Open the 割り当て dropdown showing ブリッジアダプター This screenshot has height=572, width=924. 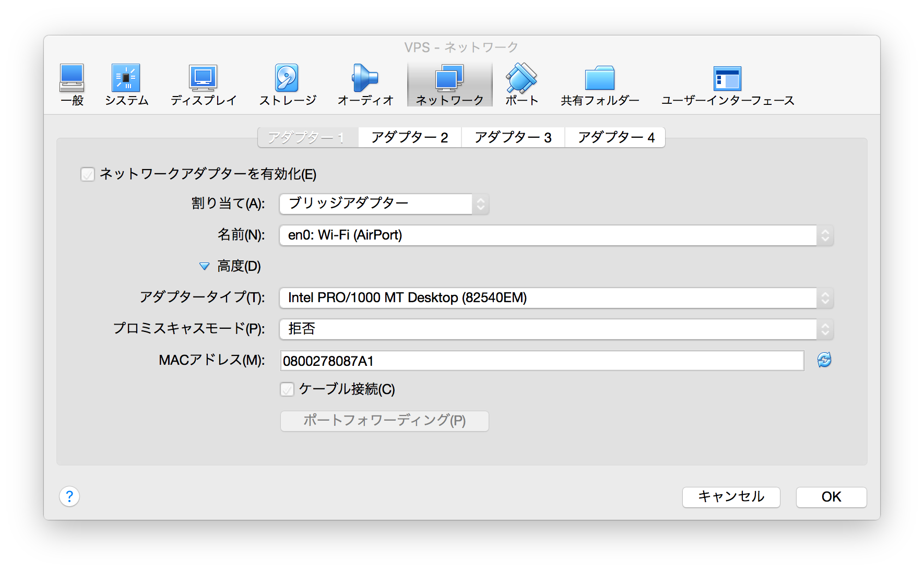(384, 204)
